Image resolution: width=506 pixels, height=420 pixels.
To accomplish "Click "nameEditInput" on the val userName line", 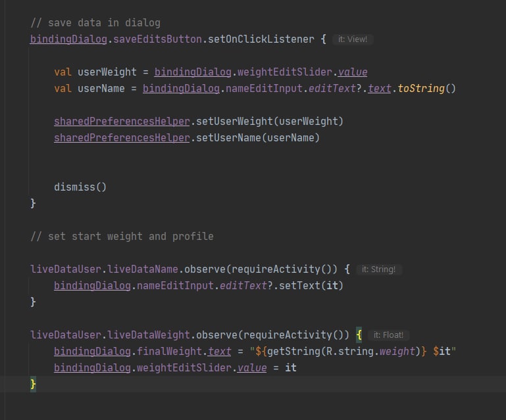I will [264, 88].
